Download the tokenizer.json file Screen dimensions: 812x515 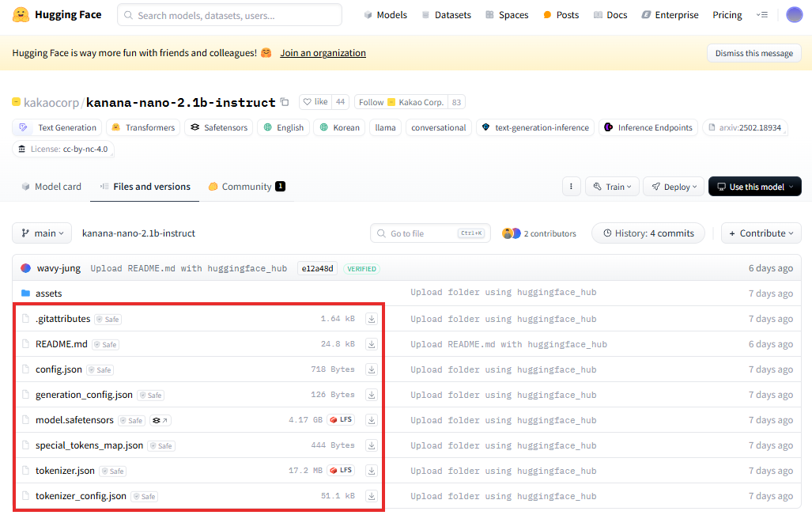tap(372, 471)
